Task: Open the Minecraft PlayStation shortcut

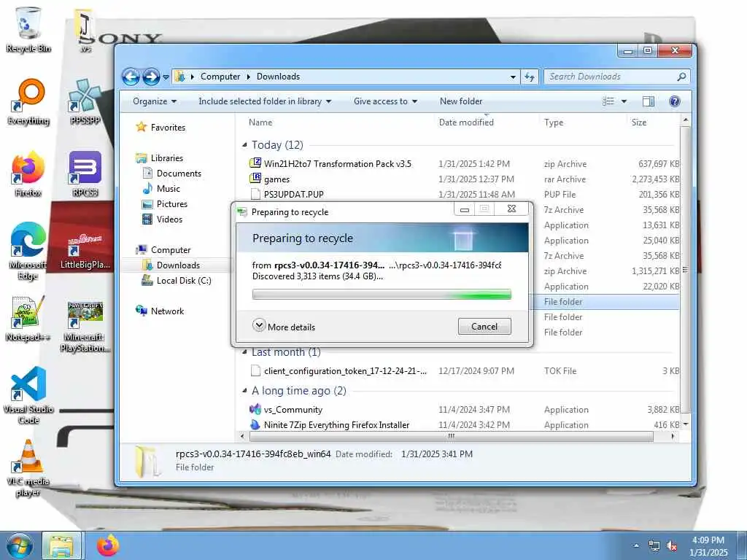Action: [85, 326]
